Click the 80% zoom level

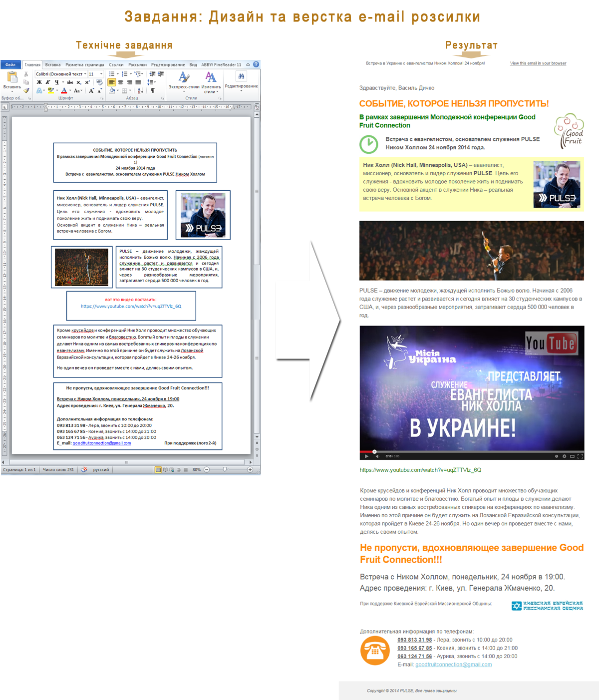pos(196,469)
